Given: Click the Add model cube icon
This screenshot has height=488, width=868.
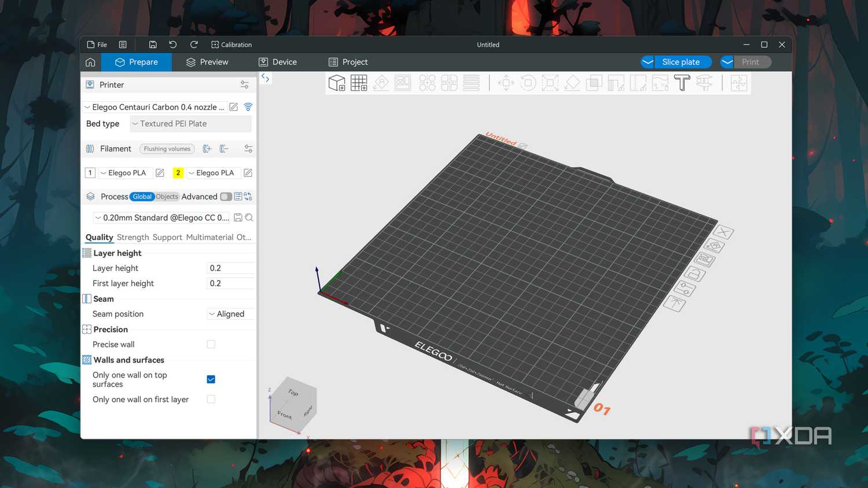Looking at the screenshot, I should (337, 83).
